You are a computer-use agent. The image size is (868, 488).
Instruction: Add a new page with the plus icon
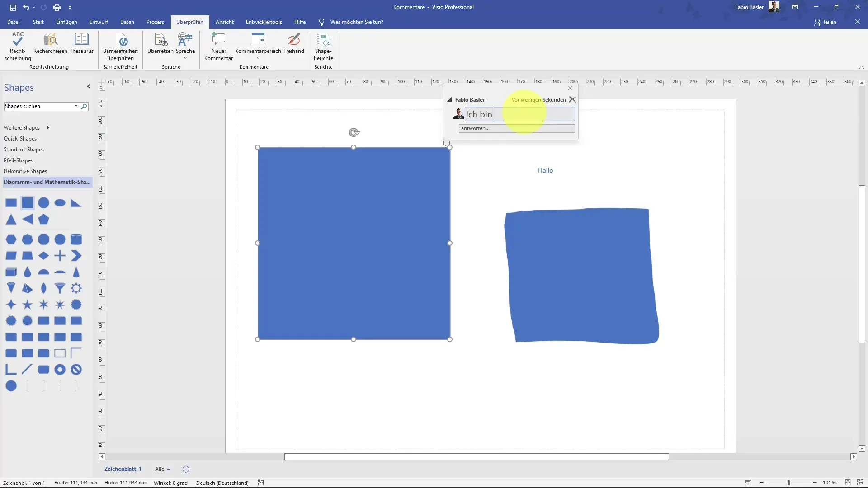pos(186,469)
